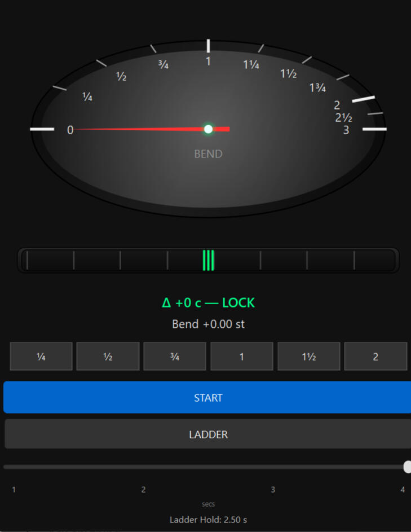Click the 2 secs tick under slider

pyautogui.click(x=143, y=490)
